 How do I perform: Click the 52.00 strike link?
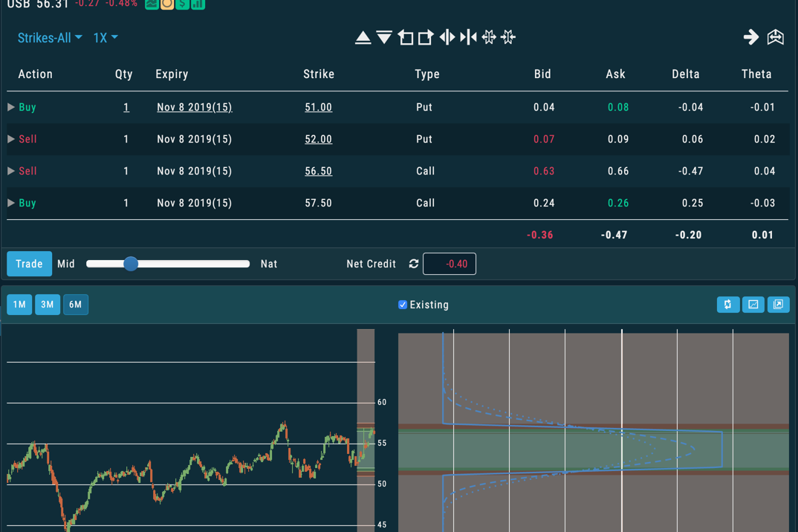pos(318,139)
